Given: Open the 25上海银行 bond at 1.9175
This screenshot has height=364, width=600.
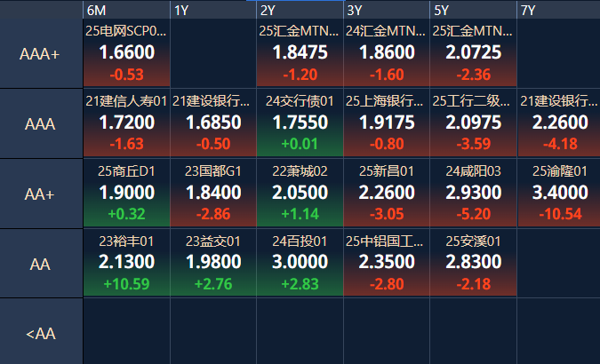Looking at the screenshot, I should [x=387, y=123].
